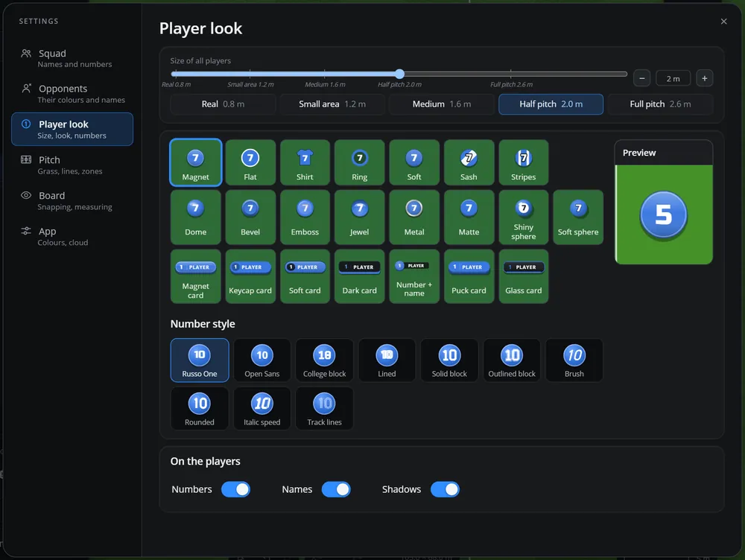Pick the Stripes player look
The height and width of the screenshot is (560, 745).
523,162
